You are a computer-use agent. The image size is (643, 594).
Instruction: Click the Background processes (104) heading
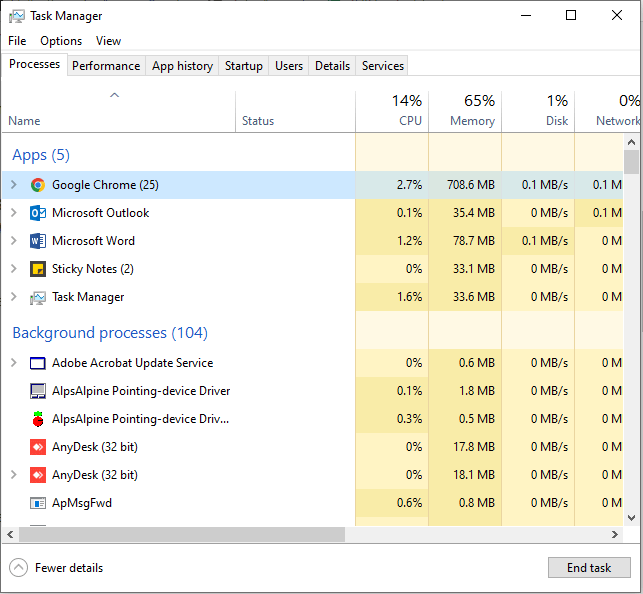click(x=110, y=333)
